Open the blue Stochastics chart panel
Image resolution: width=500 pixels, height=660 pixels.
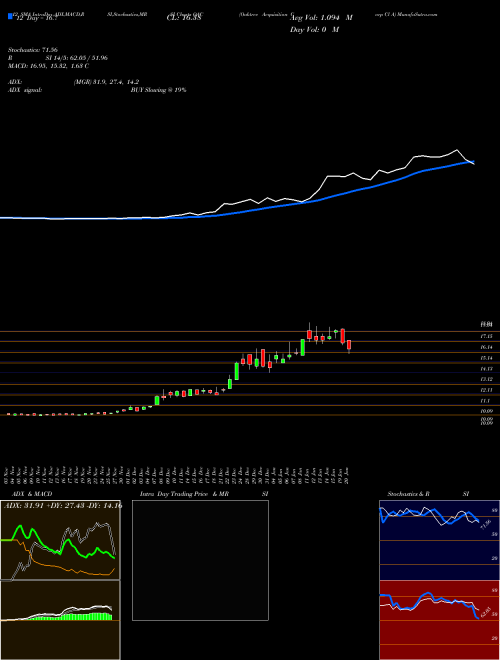(x=439, y=540)
